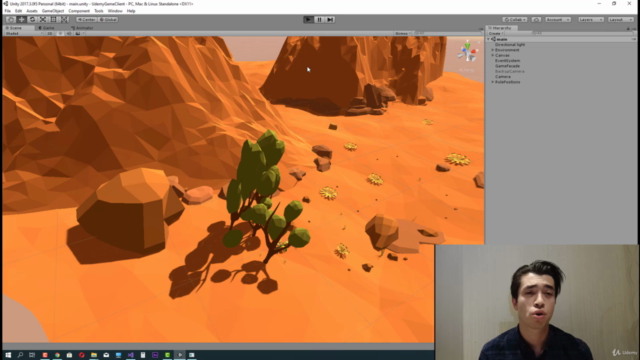Open File Explorer from the taskbar

94,355
